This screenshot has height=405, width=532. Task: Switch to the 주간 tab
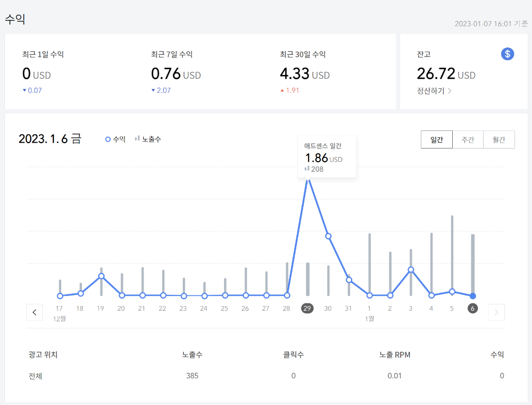(x=468, y=139)
